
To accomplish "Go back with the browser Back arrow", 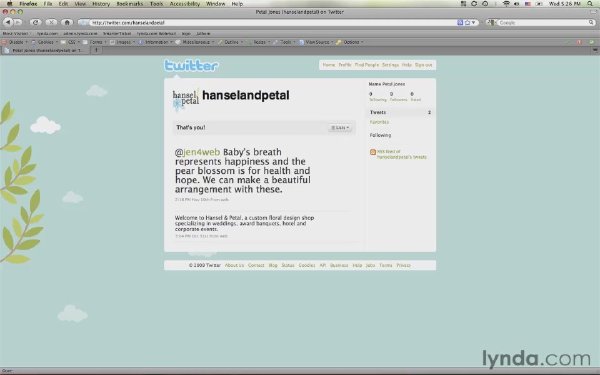I will (x=7, y=22).
